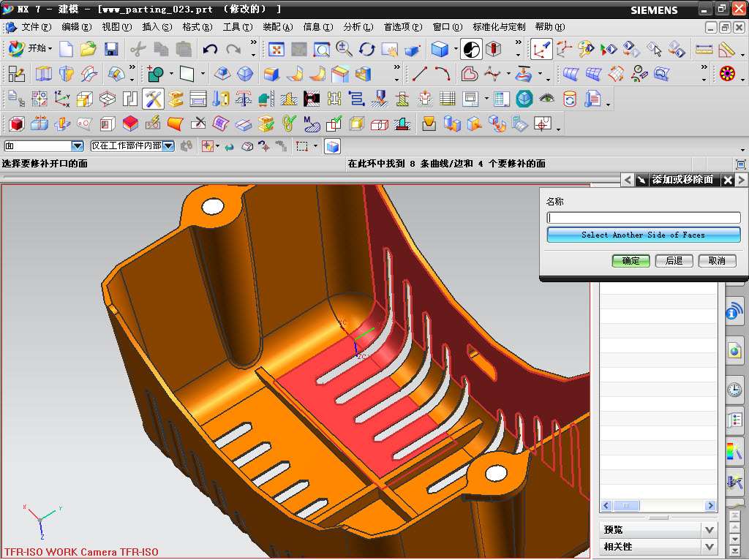Click the eye show/hide icon
The image size is (749, 560).
point(546,99)
